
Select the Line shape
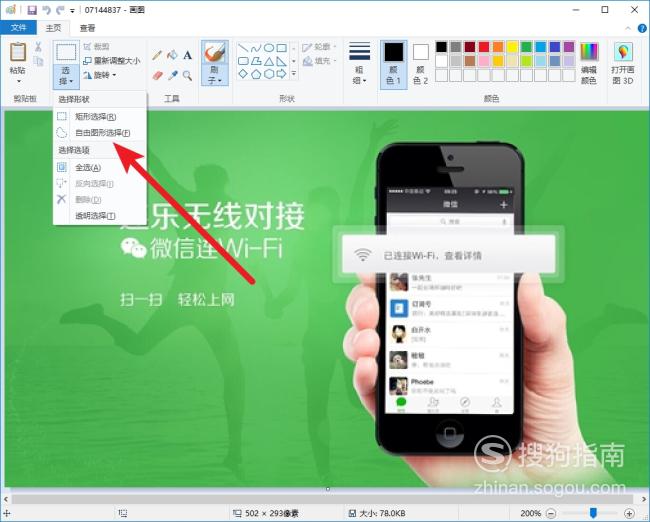pos(243,49)
